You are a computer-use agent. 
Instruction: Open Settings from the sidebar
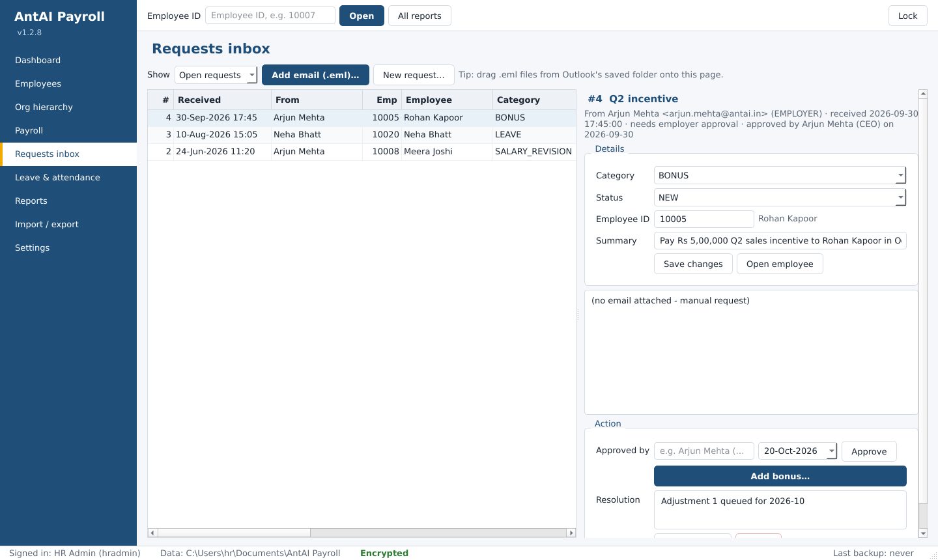(x=68, y=247)
